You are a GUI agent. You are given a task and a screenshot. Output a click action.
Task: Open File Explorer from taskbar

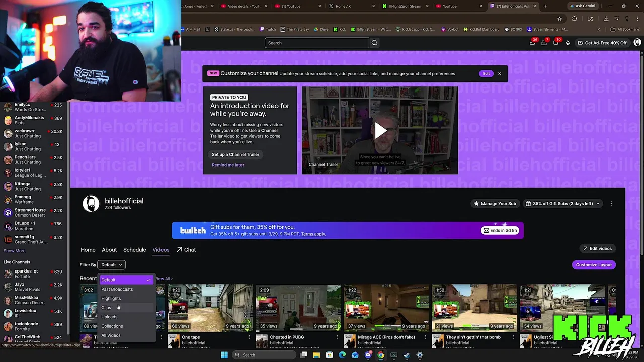coord(316,355)
